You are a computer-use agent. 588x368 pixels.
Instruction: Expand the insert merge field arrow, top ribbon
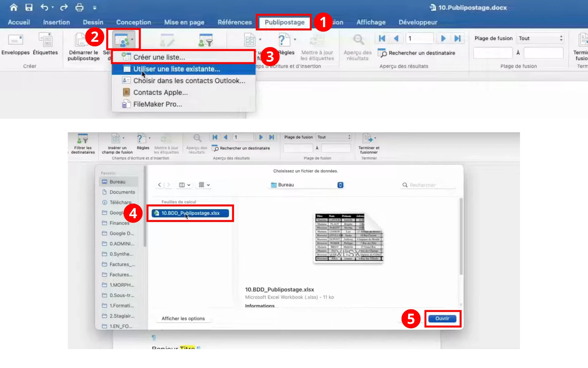tap(260, 39)
